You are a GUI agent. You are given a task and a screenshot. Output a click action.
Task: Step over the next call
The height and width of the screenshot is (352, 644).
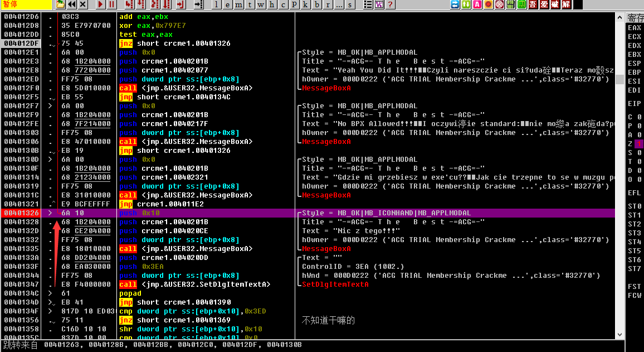[141, 5]
